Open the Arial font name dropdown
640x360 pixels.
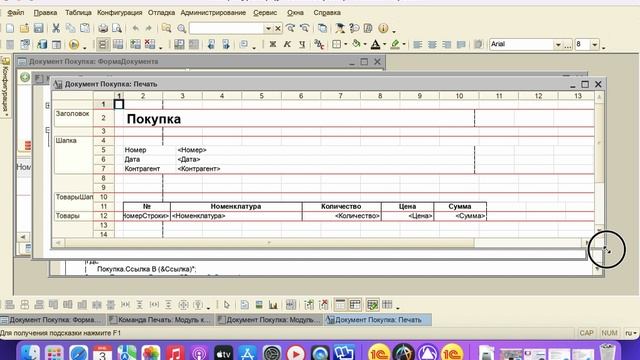[558, 44]
